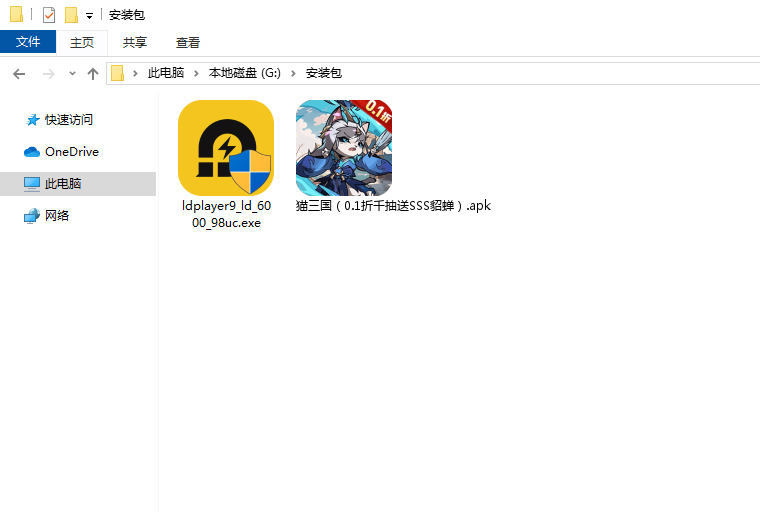The height and width of the screenshot is (512, 760).
Task: Select 网络 in the navigation pane
Action: (x=57, y=216)
